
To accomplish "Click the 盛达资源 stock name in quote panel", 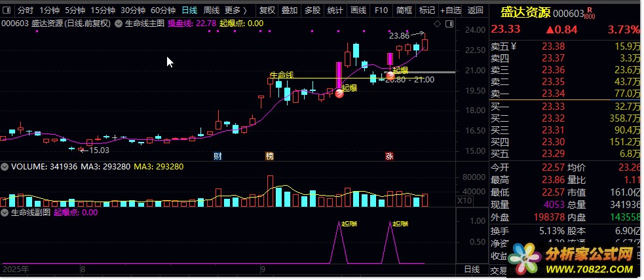I will pyautogui.click(x=525, y=12).
